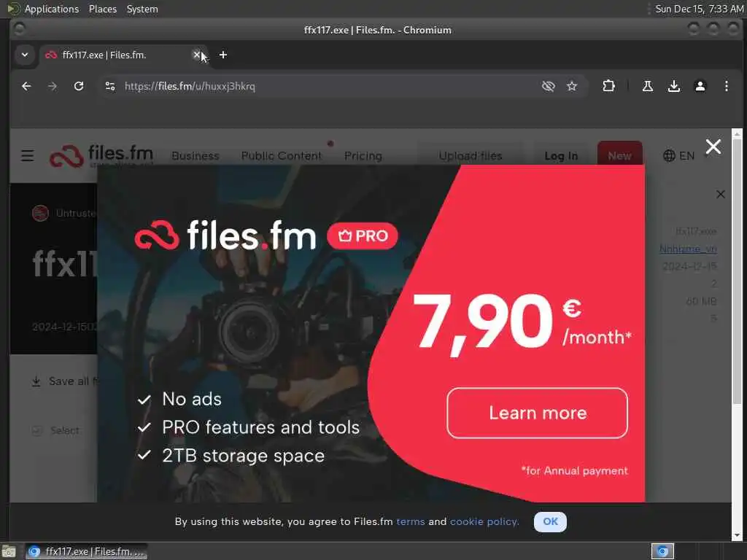747x560 pixels.
Task: Dismiss the side panel with small X
Action: tap(720, 194)
